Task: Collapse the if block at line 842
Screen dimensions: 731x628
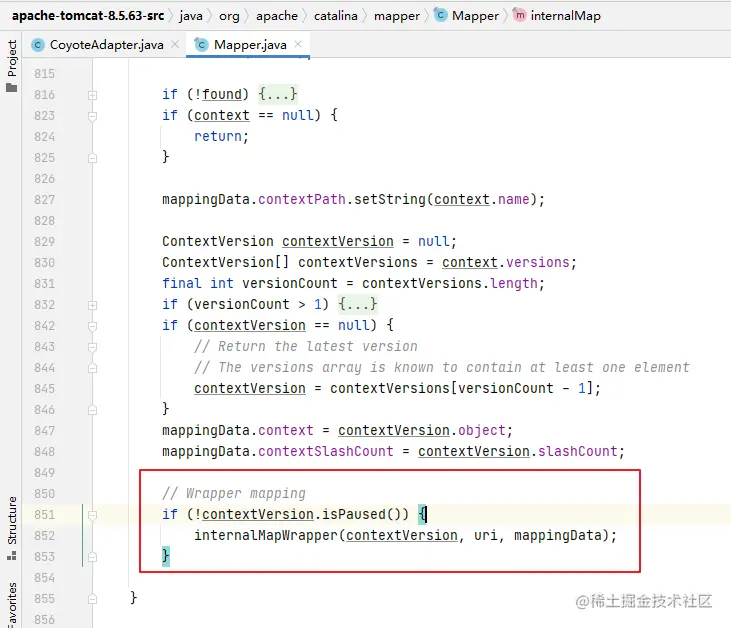Action: pos(92,326)
